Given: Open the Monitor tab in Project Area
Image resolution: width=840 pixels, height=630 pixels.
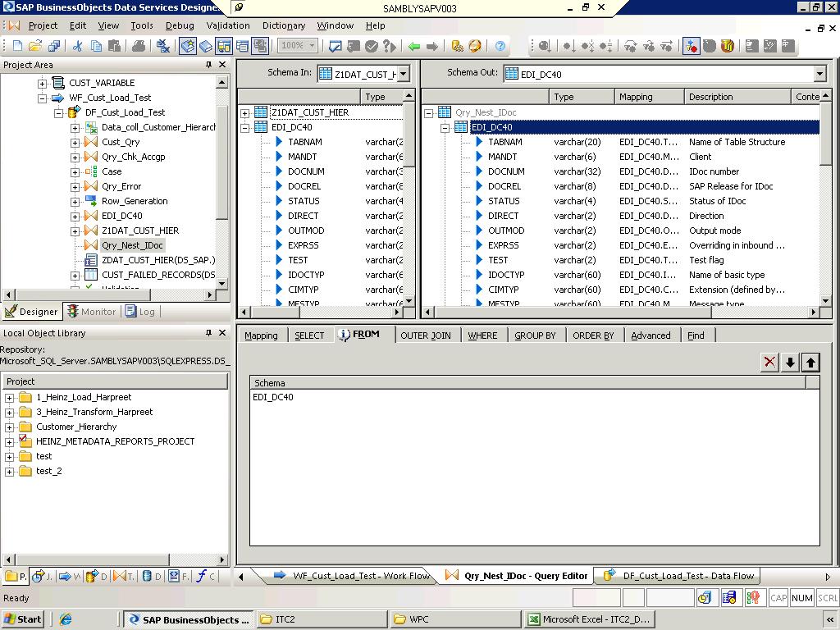Looking at the screenshot, I should point(92,311).
